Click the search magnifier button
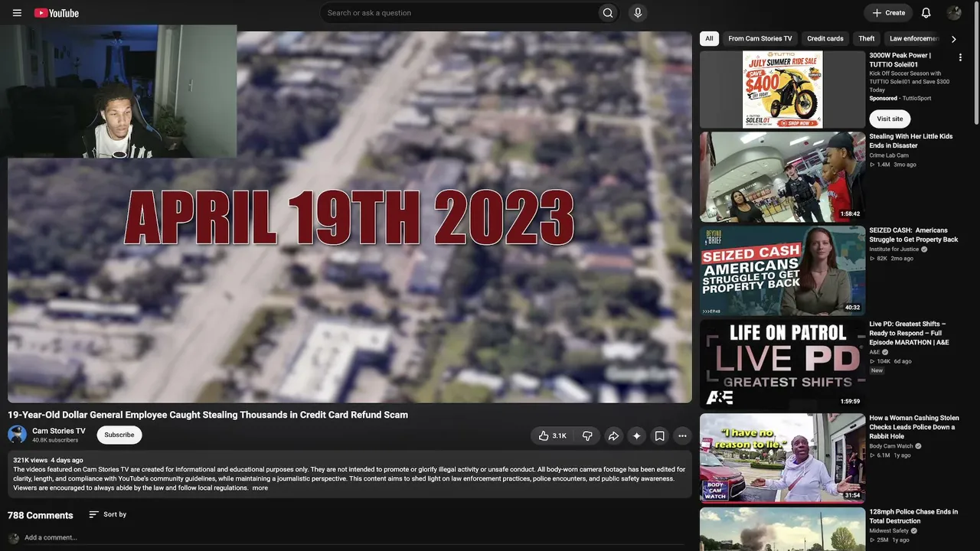Image resolution: width=980 pixels, height=551 pixels. (x=608, y=13)
